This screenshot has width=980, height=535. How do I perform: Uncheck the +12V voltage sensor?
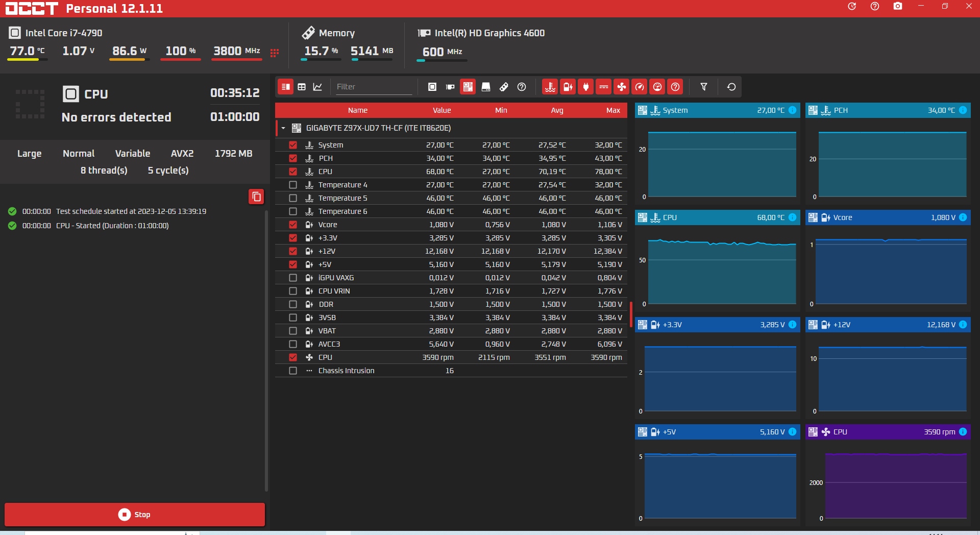click(293, 251)
